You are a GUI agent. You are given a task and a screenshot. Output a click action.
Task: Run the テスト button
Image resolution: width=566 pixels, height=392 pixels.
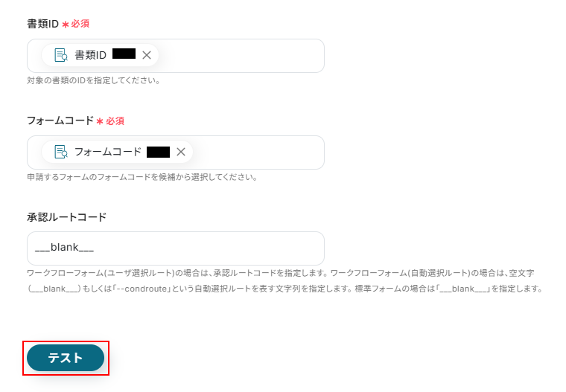[x=66, y=358]
